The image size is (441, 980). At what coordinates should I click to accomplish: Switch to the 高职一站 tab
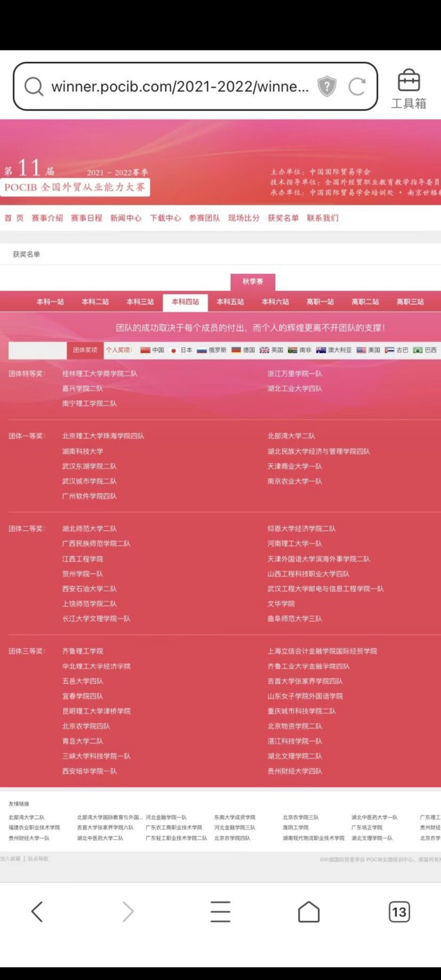tap(320, 302)
